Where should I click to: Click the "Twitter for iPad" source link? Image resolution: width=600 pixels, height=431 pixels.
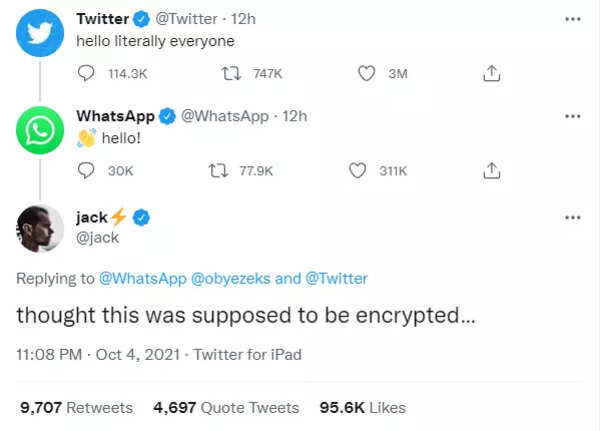tap(247, 354)
